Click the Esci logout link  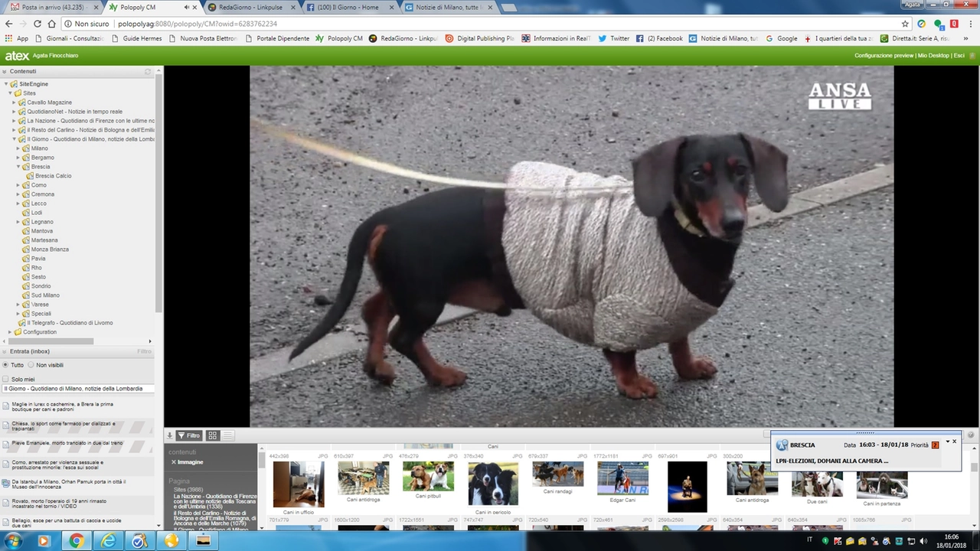point(959,56)
